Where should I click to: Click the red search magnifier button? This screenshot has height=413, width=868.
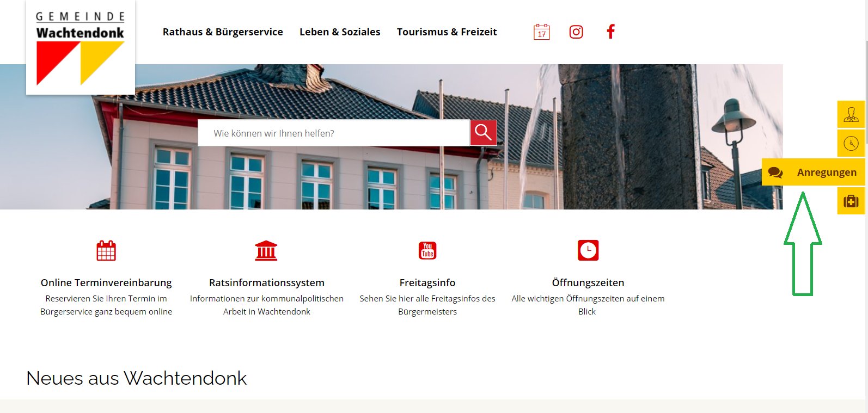(484, 133)
